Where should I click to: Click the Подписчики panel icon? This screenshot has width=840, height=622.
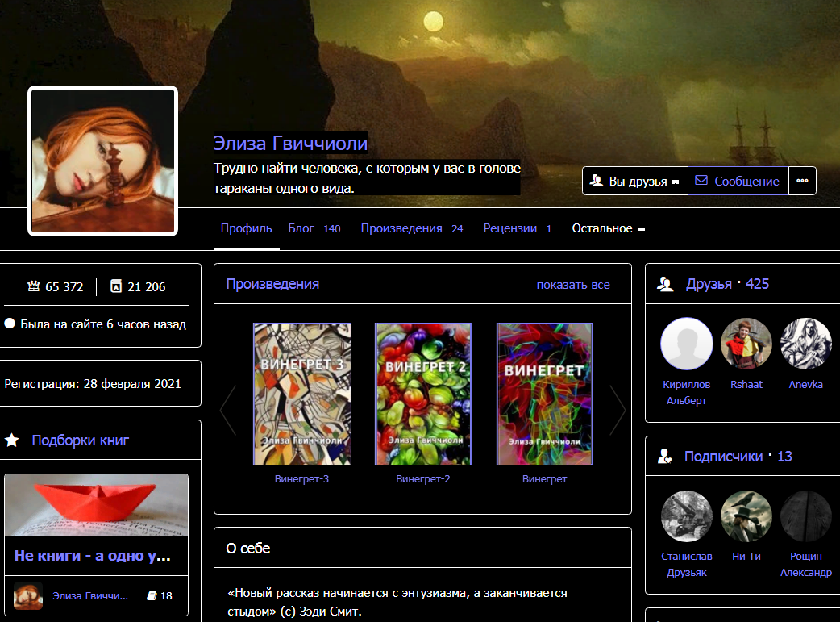665,457
